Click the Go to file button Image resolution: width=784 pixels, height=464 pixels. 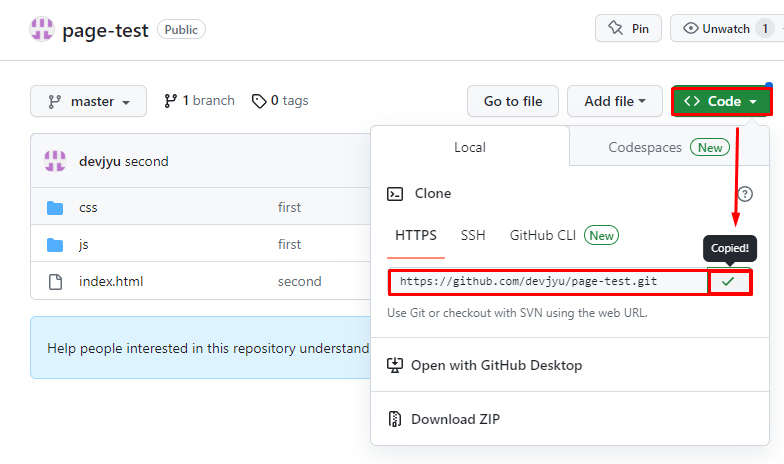pyautogui.click(x=512, y=101)
